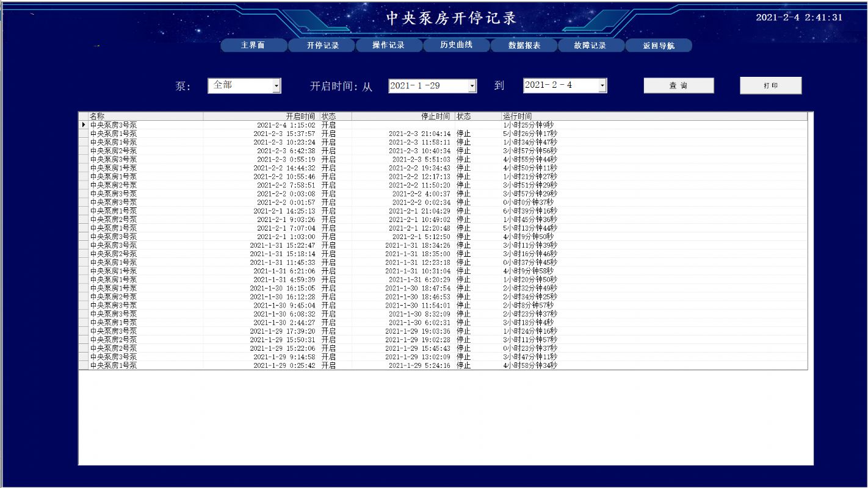This screenshot has height=488, width=868.
Task: Click the 返回导航 navigation tab
Action: tap(659, 45)
